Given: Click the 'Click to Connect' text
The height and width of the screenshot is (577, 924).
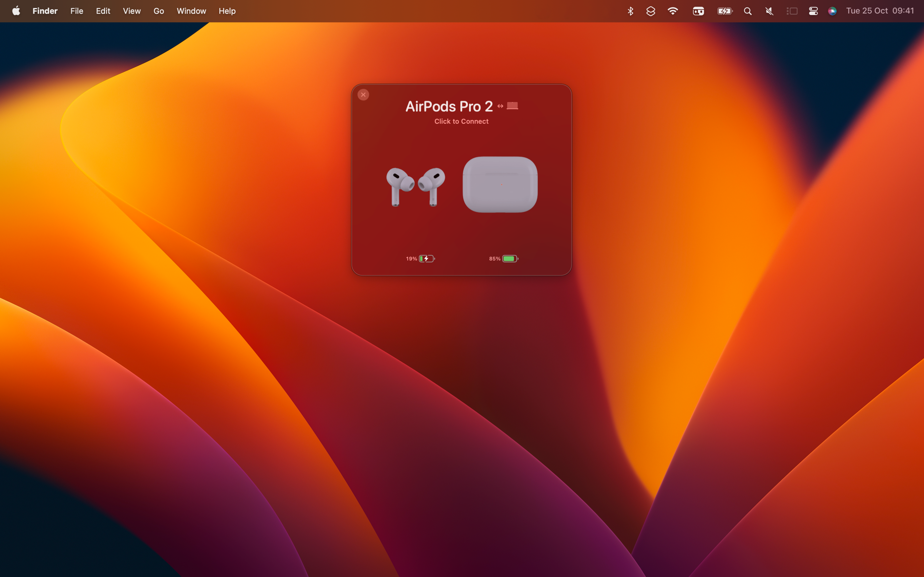Looking at the screenshot, I should click(x=461, y=121).
